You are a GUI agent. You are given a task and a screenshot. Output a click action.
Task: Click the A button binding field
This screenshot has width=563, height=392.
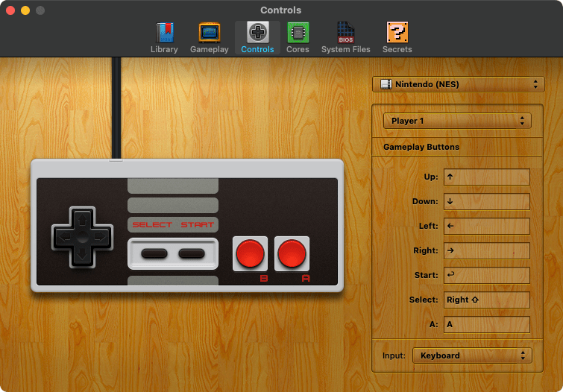(486, 324)
